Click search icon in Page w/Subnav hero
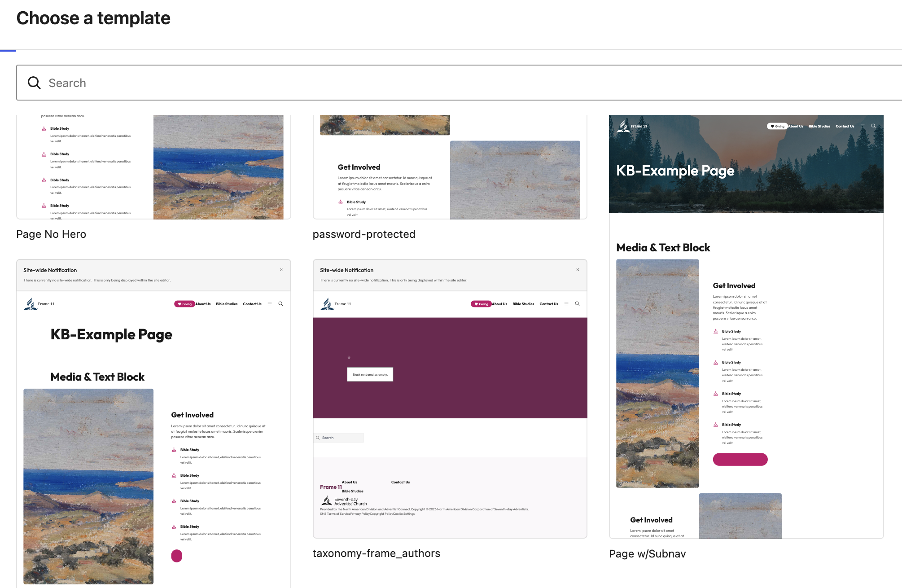The width and height of the screenshot is (902, 588). tap(874, 126)
